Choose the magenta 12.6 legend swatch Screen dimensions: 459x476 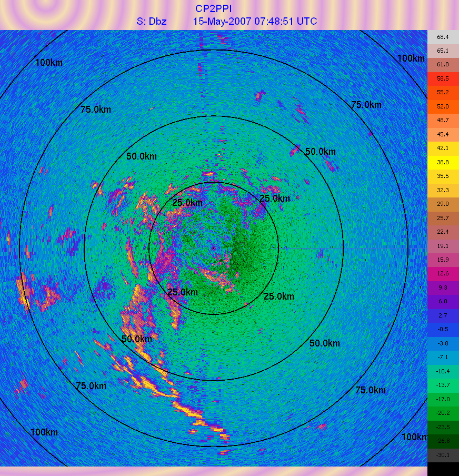tap(443, 273)
